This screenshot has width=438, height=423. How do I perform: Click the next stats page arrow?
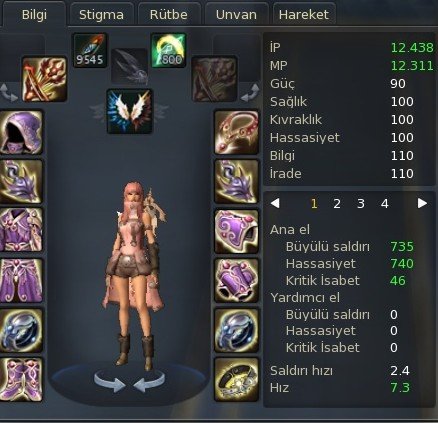(422, 203)
